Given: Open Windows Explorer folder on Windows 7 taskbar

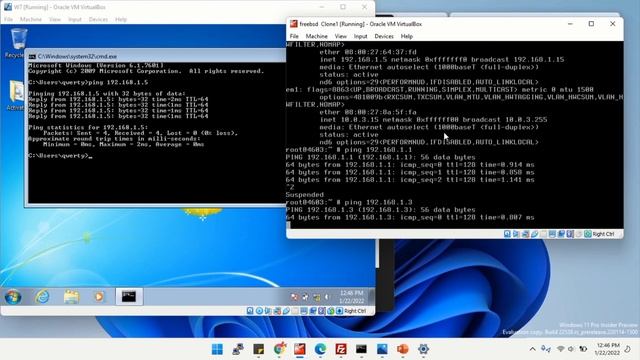Looking at the screenshot, I should (71, 296).
